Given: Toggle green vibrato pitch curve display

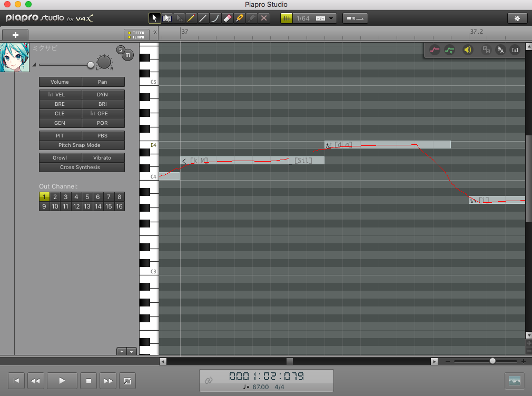Looking at the screenshot, I should click(450, 50).
